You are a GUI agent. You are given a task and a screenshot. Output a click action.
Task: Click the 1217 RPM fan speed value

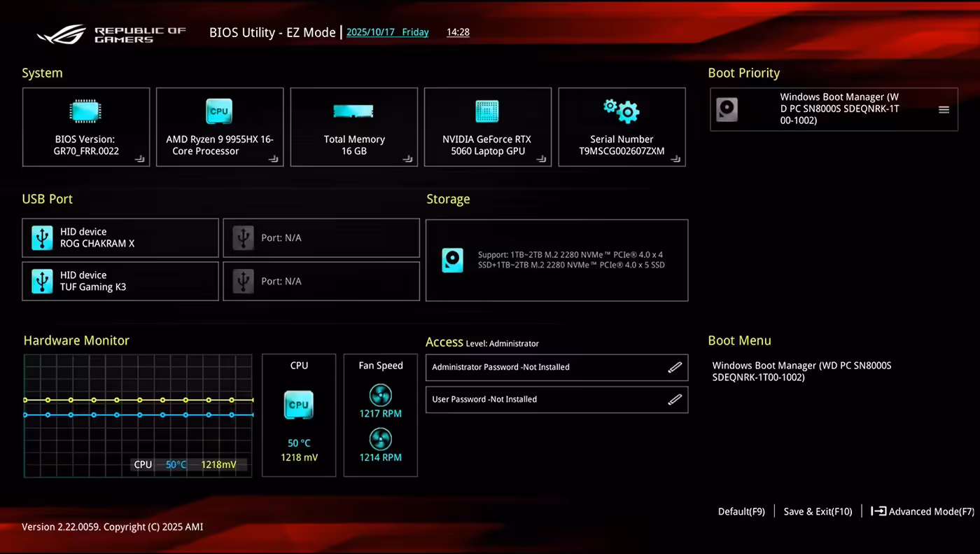381,414
